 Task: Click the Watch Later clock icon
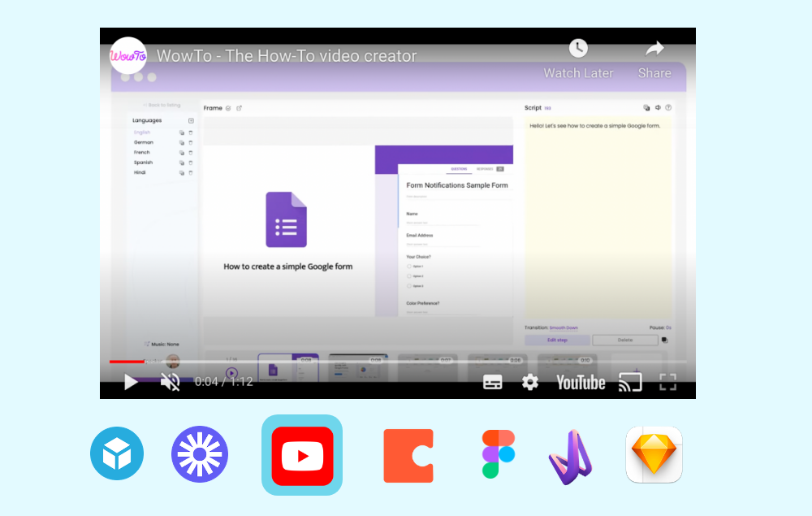578,49
